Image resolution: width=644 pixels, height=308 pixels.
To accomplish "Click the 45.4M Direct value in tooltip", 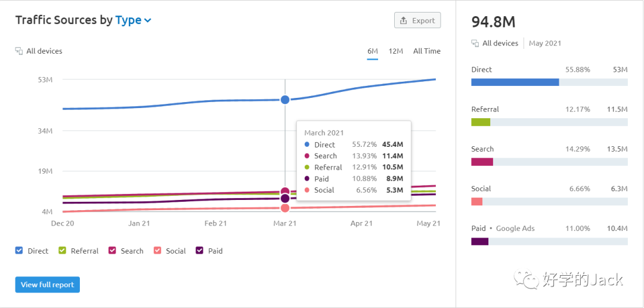I will 392,144.
